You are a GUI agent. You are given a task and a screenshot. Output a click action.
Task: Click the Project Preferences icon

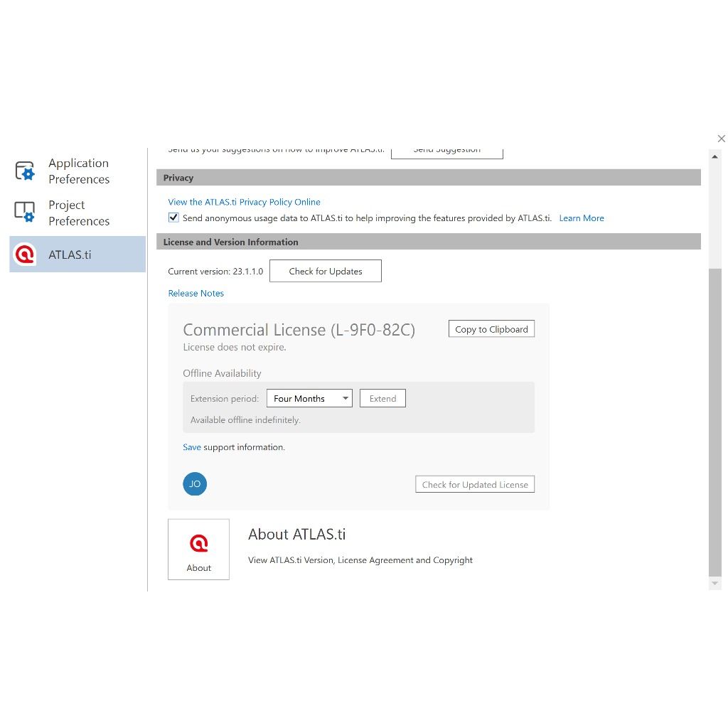[25, 212]
